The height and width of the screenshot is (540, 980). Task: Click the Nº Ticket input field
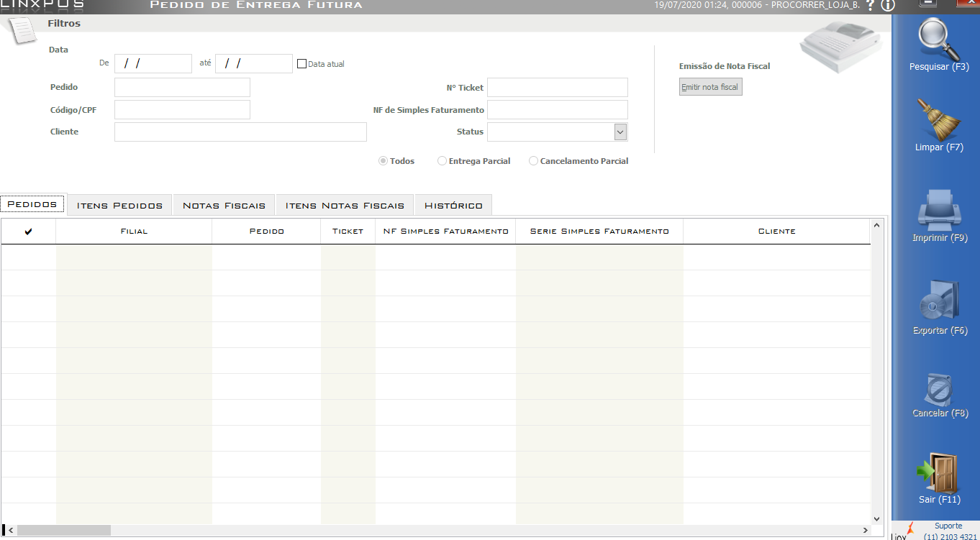click(558, 87)
